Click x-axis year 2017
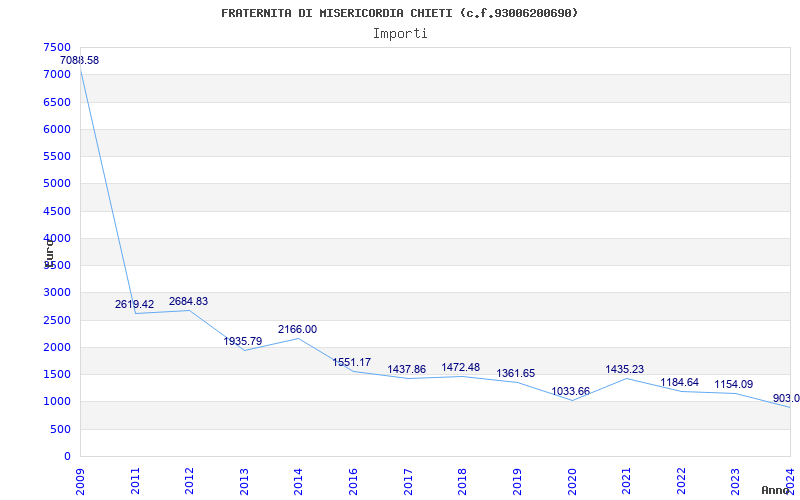This screenshot has width=800, height=500. (408, 482)
